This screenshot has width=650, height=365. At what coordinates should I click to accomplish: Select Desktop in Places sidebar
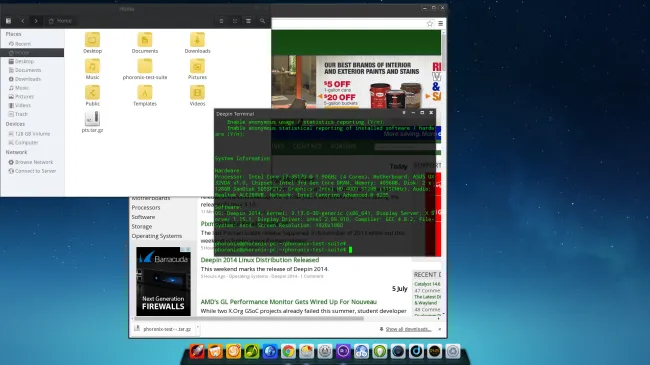pos(32,61)
